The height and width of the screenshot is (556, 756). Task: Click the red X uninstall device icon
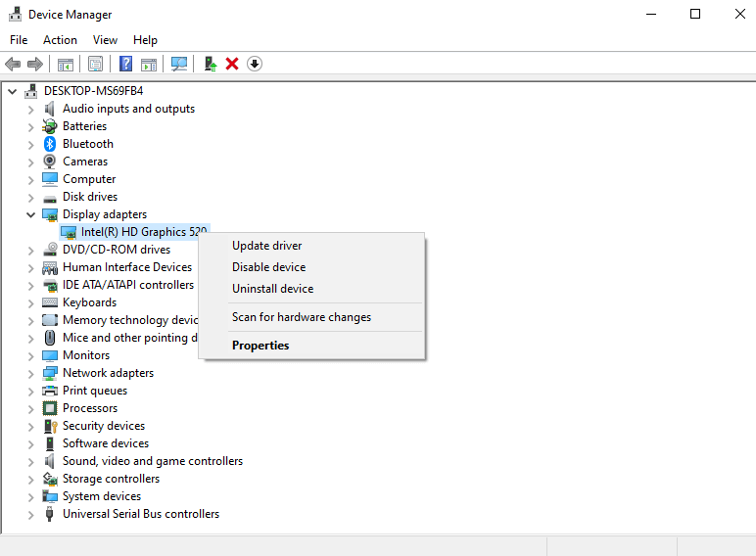(x=232, y=64)
